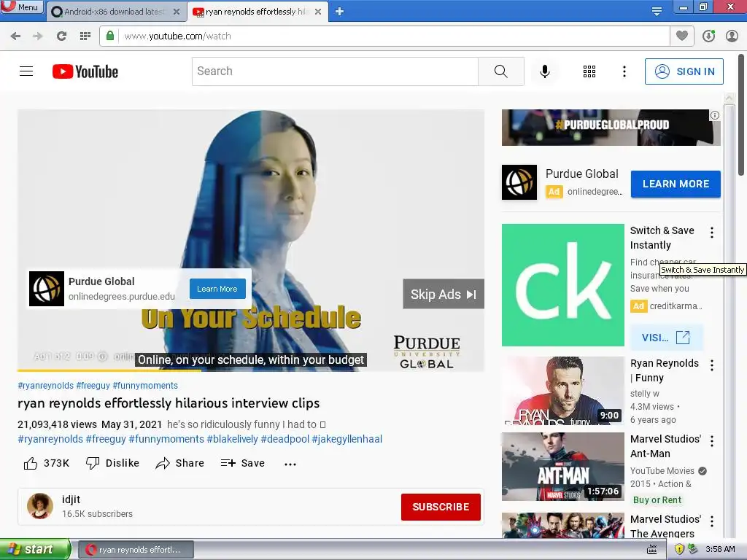Open the YouTube apps grid
The width and height of the screenshot is (747, 560).
tap(589, 71)
